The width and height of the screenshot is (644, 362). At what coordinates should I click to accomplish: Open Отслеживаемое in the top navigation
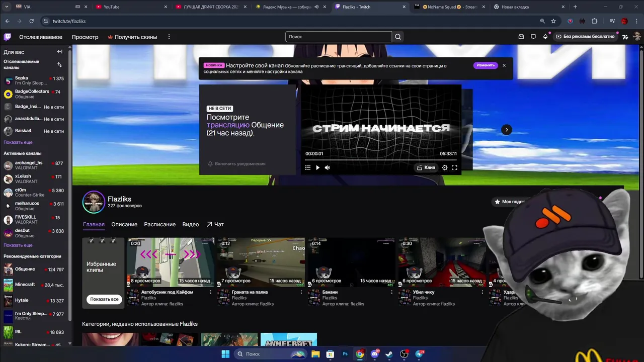[41, 37]
